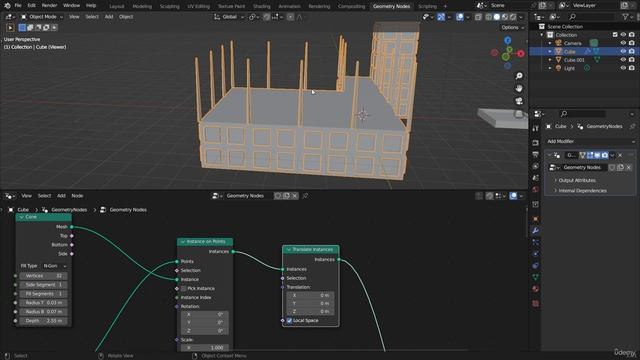Open Global transform orientation dropdown
The height and width of the screenshot is (360, 640).
(229, 17)
